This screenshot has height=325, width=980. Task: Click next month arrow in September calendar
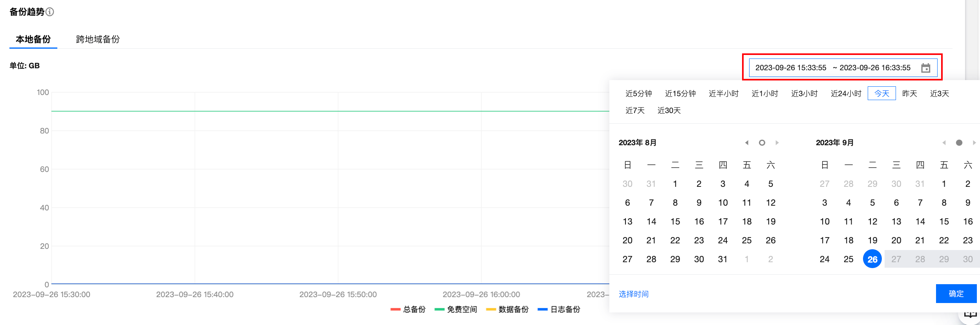[974, 142]
